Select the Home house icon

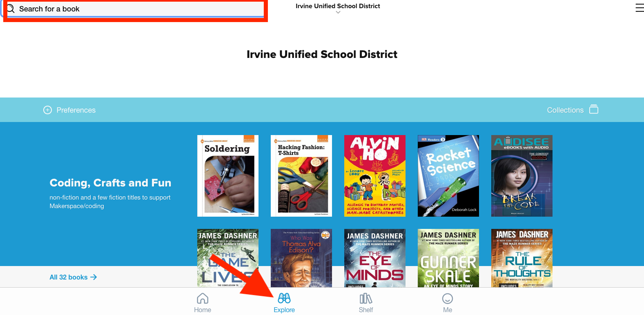203,299
